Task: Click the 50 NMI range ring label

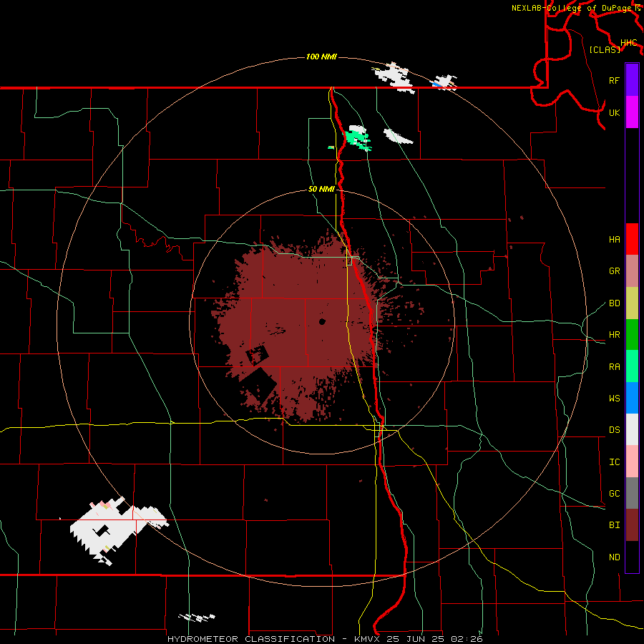Action: (x=321, y=189)
